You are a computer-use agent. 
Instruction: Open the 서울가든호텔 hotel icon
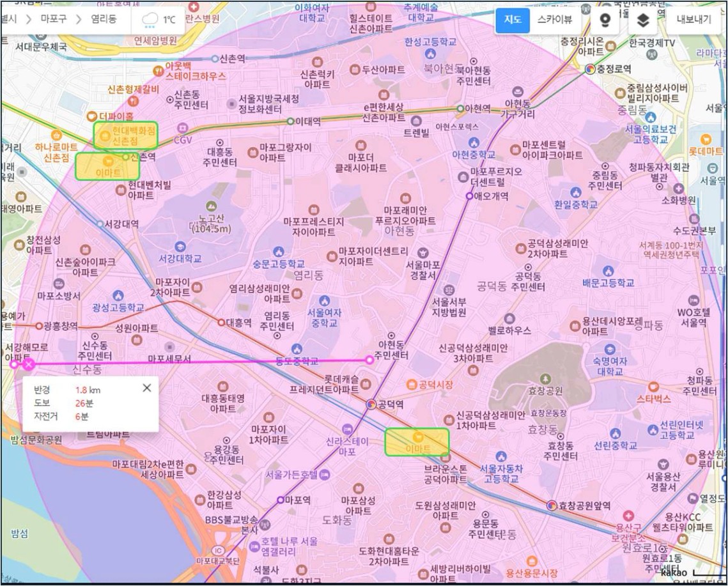(x=325, y=475)
